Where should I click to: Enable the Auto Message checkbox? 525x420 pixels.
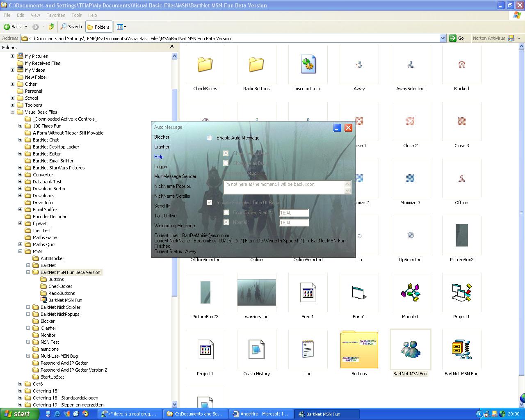point(210,138)
